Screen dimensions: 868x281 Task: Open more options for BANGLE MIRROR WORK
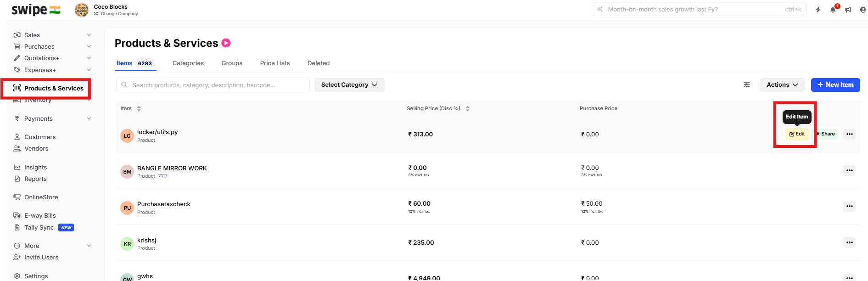[x=849, y=170]
